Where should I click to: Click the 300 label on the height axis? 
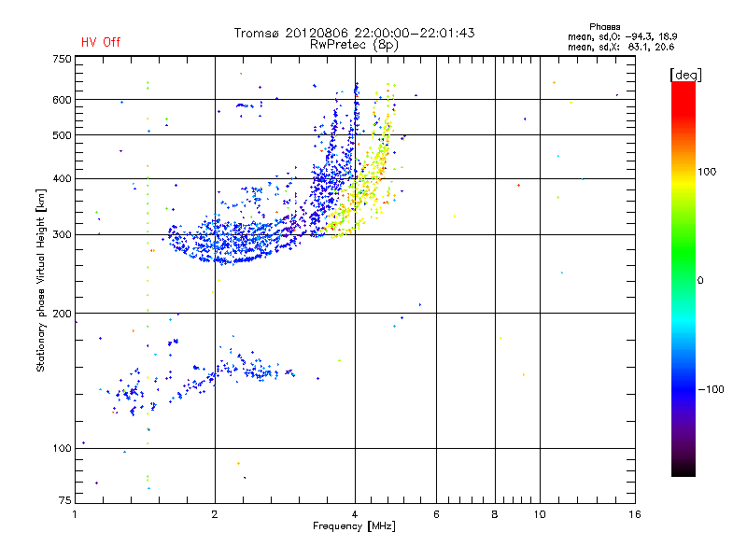(62, 235)
